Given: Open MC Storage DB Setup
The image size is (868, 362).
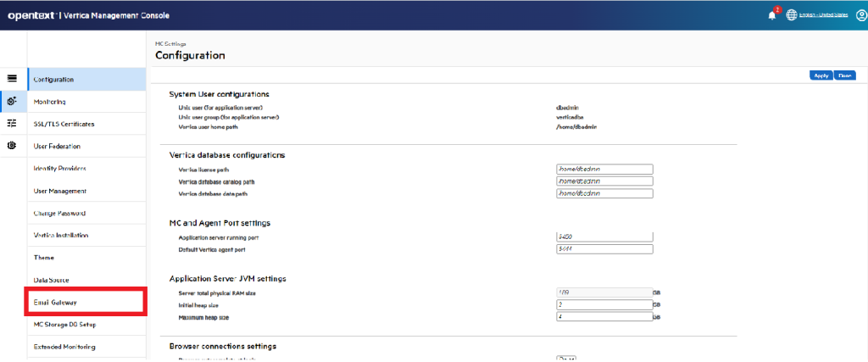Looking at the screenshot, I should point(86,324).
